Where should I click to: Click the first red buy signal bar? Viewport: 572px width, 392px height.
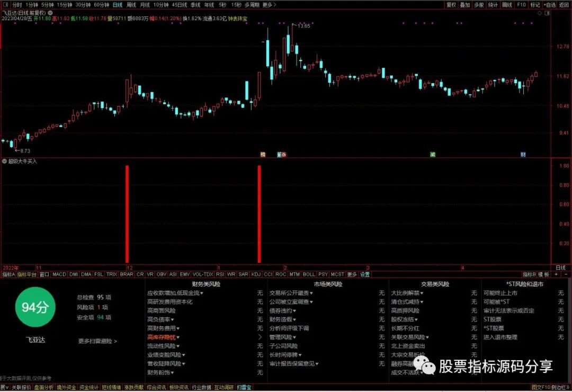click(127, 214)
